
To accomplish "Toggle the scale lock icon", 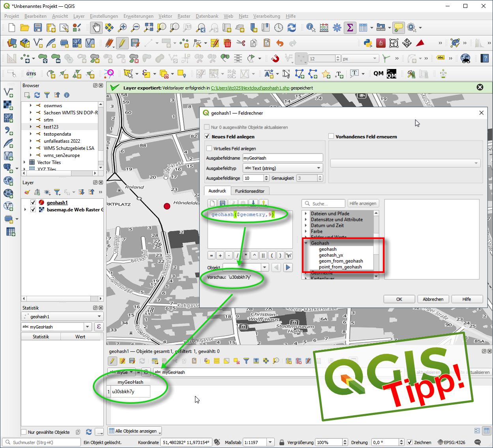I will (x=282, y=442).
